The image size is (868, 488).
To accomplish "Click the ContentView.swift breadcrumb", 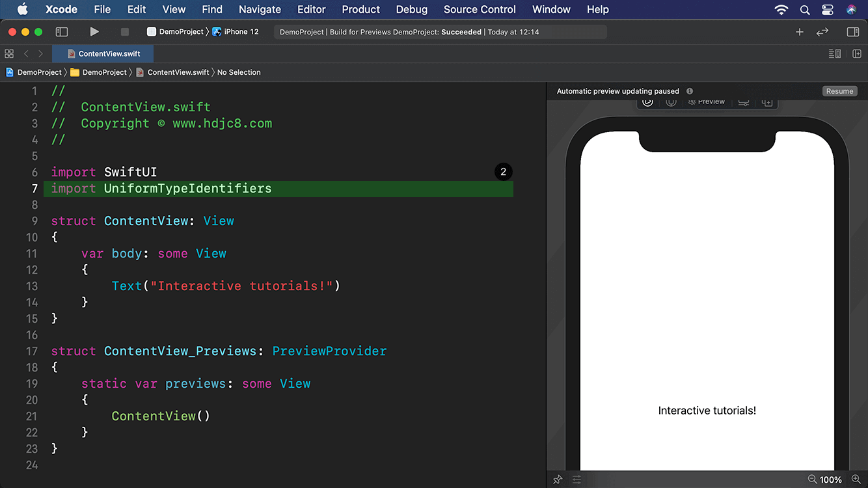I will (172, 72).
